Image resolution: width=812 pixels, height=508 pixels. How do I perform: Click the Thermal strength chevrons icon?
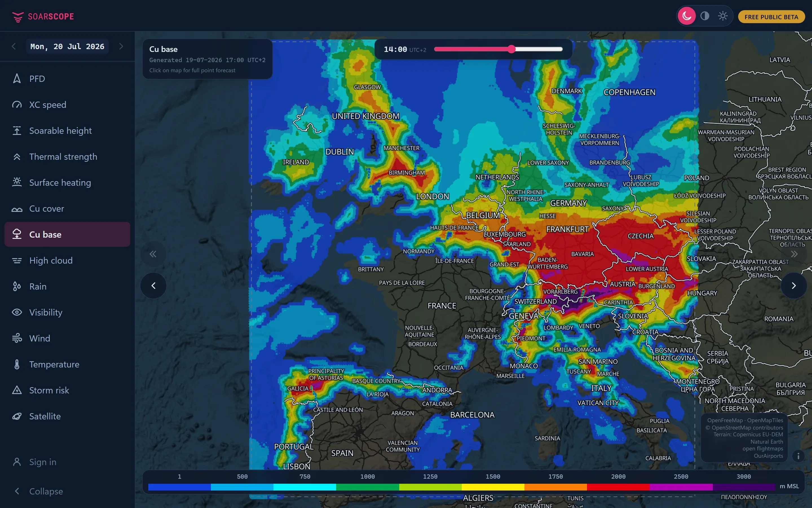[x=17, y=157]
